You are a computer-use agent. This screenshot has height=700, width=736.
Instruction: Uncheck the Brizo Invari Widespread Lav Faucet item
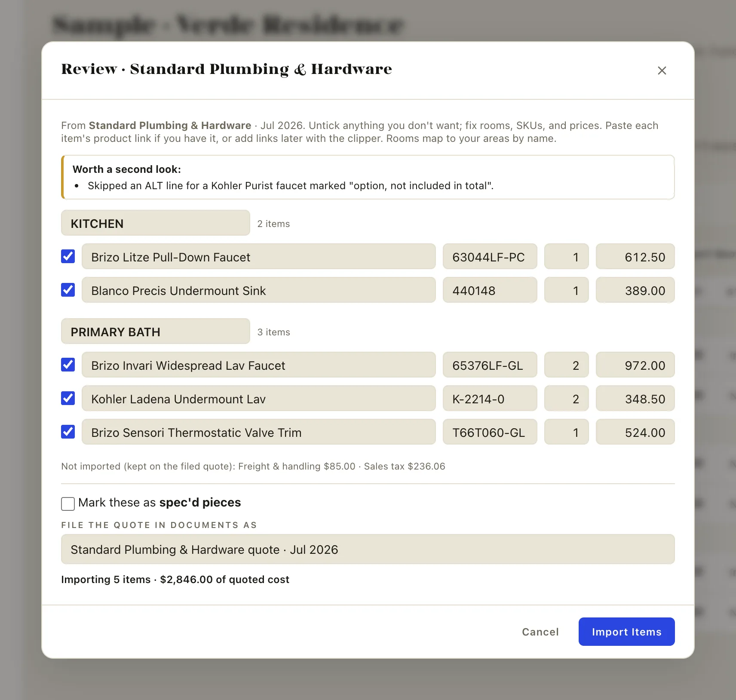click(68, 365)
